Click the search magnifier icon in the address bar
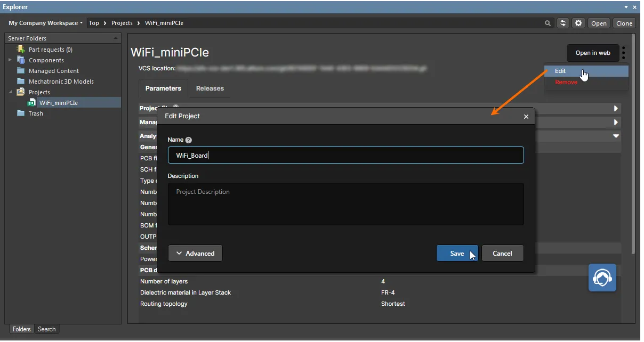644x342 pixels. (548, 23)
